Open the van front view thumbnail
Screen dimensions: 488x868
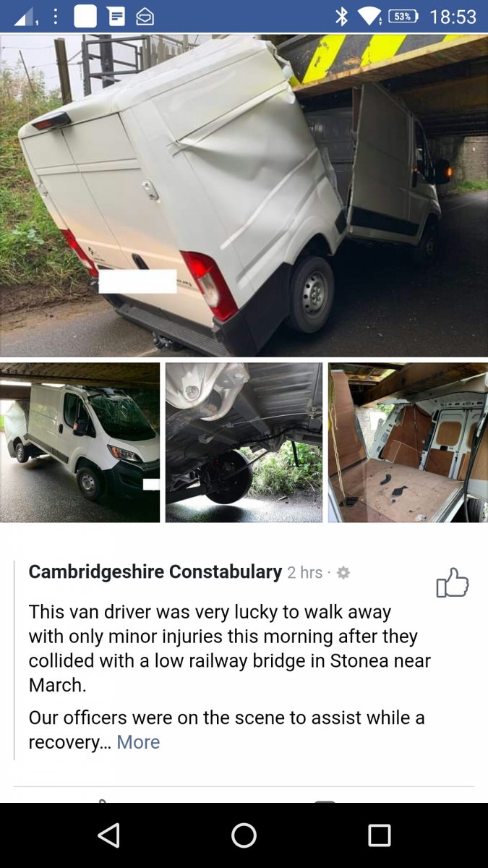tap(80, 443)
